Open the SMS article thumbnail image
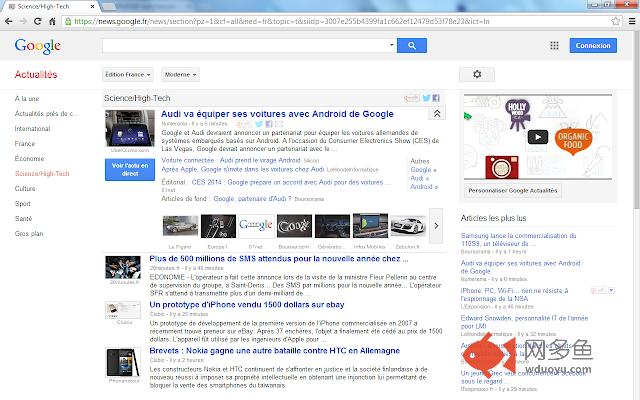 (123, 267)
